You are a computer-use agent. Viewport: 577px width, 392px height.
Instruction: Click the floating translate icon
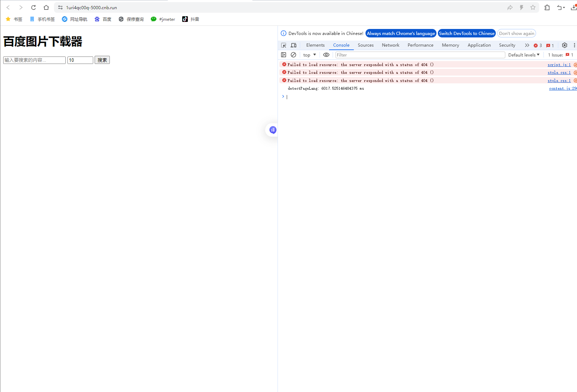pos(273,130)
